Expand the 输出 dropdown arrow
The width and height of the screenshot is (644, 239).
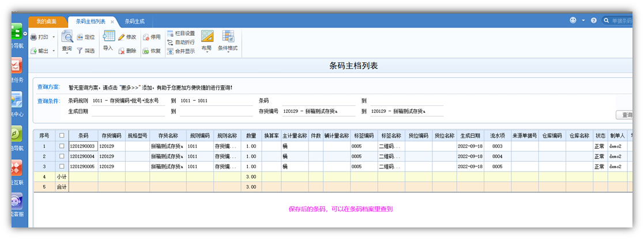[x=54, y=51]
